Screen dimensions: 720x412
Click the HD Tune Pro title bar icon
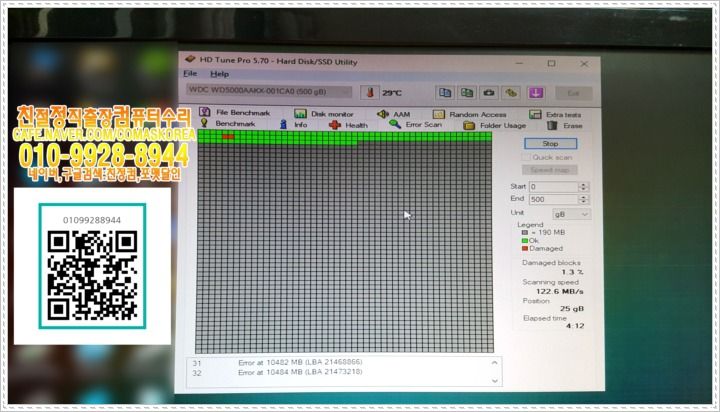191,60
